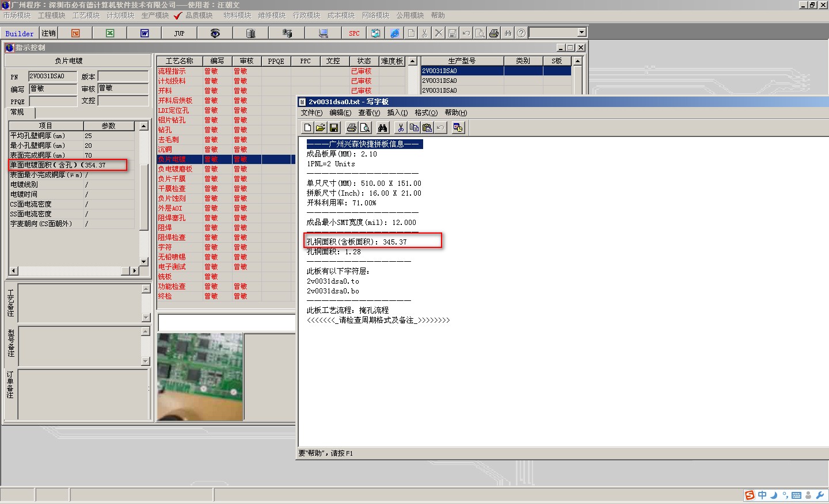The height and width of the screenshot is (504, 829).
Task: Click Save floppy icon in WordPad toolbar
Action: 334,128
